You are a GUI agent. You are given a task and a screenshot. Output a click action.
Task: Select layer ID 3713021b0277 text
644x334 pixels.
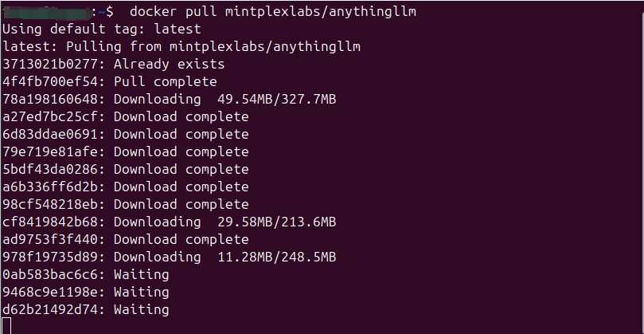53,65
